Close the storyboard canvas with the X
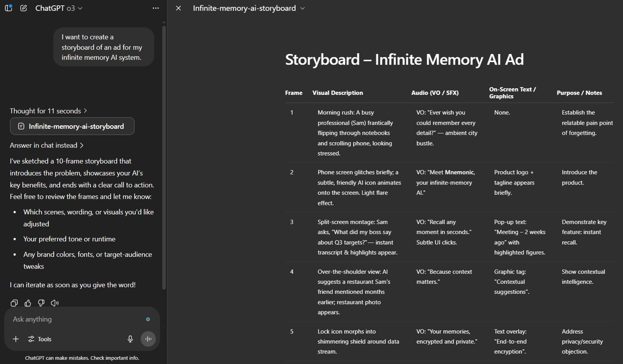 tap(178, 8)
